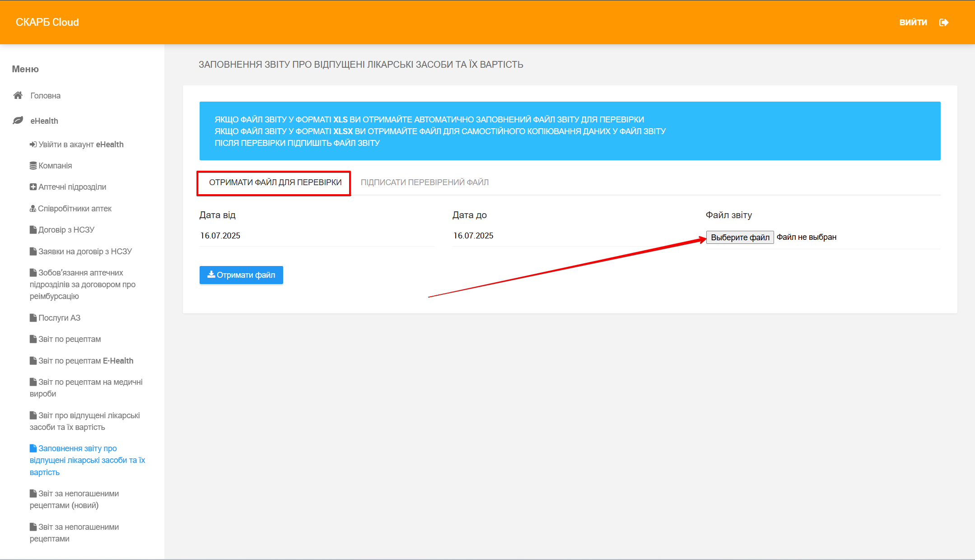Click the document icon for Договір з НСЗУ

point(33,230)
